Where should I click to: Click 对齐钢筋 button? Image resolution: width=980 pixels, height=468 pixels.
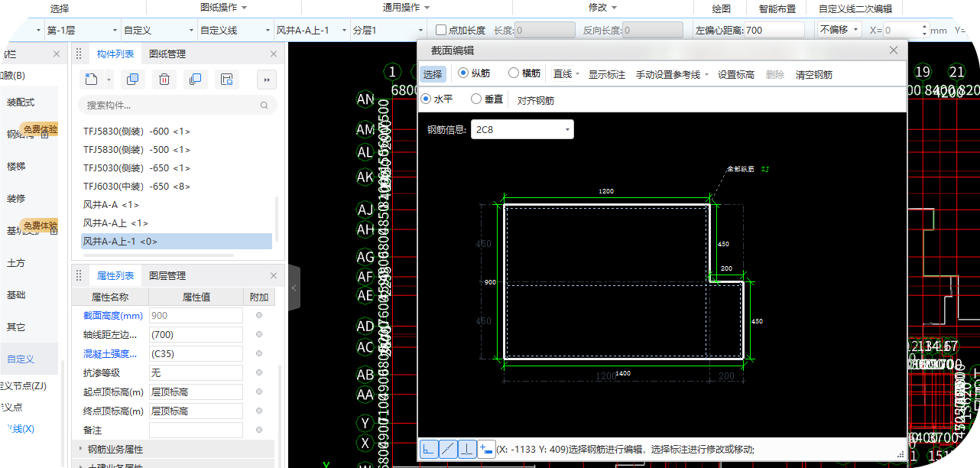(536, 99)
